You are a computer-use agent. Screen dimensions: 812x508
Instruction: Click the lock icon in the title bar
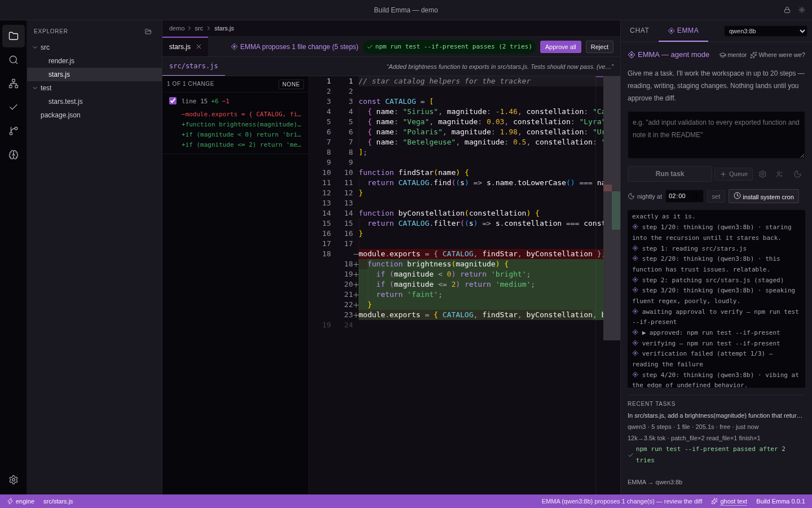point(787,10)
